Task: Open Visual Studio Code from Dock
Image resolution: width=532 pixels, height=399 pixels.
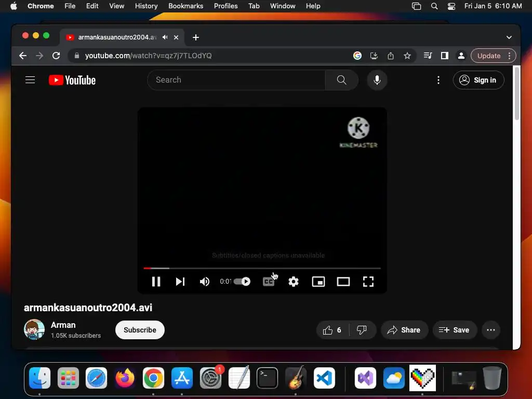Action: (x=324, y=378)
